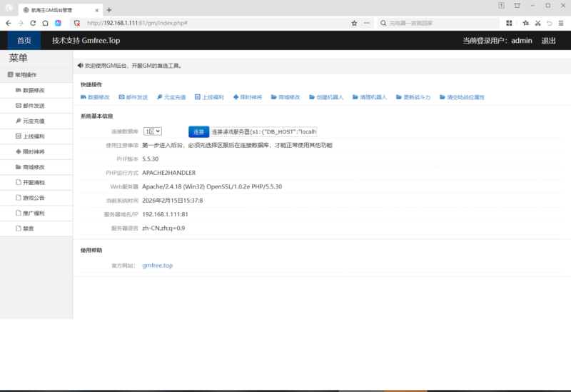Click the numbered box icon in title bar

pos(502,5)
